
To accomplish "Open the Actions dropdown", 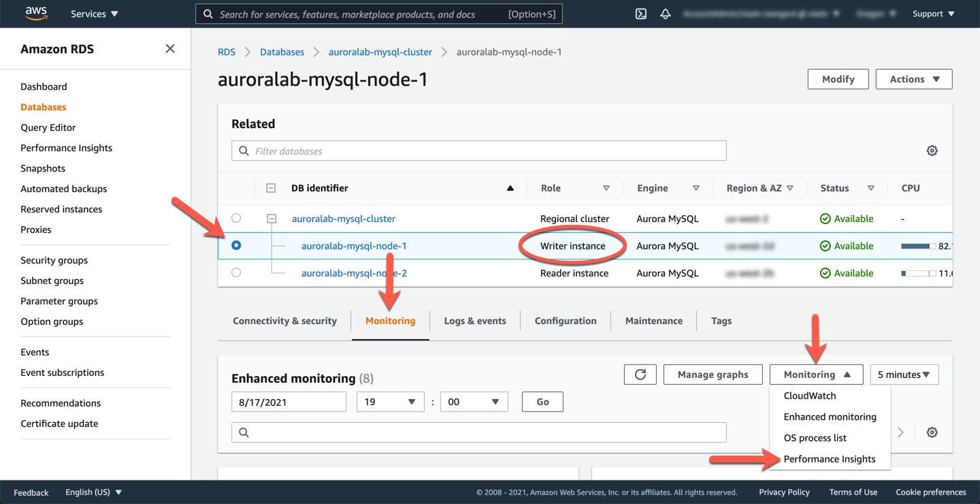I will pyautogui.click(x=913, y=79).
